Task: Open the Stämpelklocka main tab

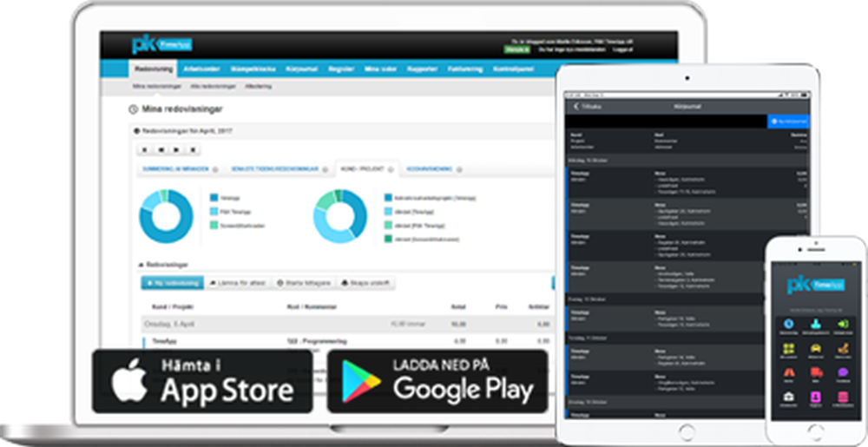Action: point(253,69)
